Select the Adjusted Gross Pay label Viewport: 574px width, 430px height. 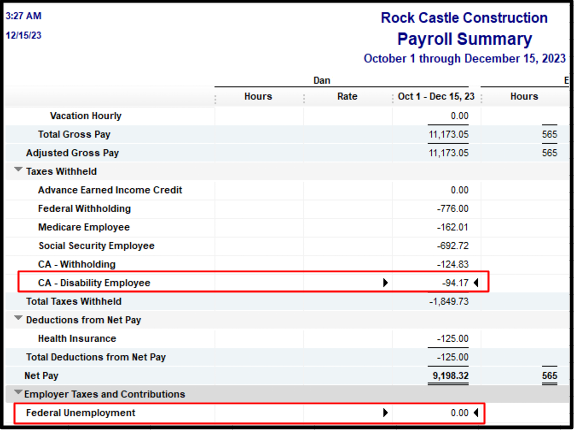tap(72, 153)
